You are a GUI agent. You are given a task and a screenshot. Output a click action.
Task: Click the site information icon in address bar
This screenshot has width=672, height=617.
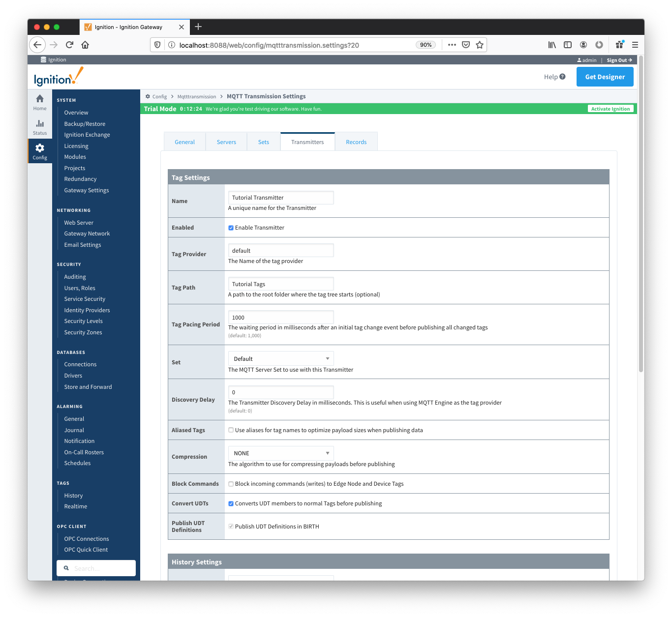pyautogui.click(x=172, y=45)
